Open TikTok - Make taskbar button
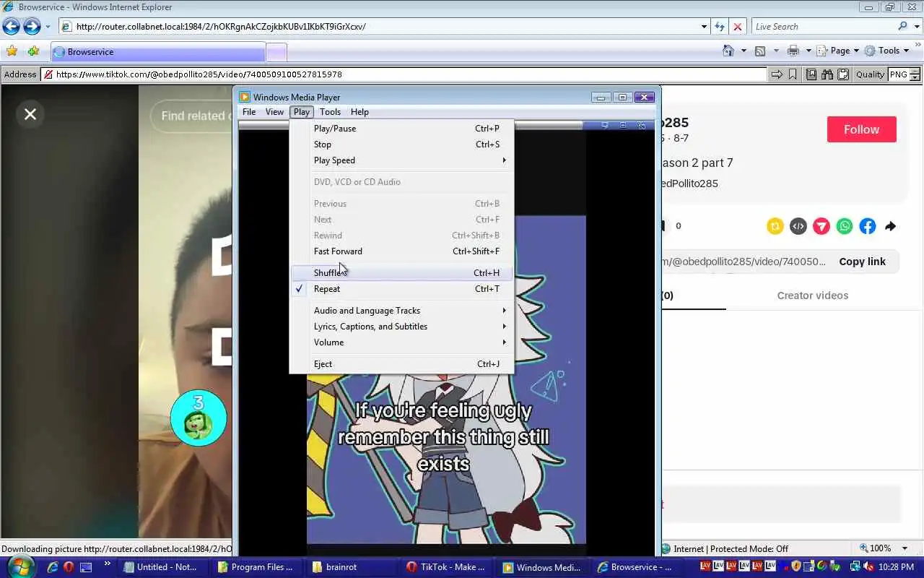Image resolution: width=924 pixels, height=578 pixels. [x=448, y=567]
